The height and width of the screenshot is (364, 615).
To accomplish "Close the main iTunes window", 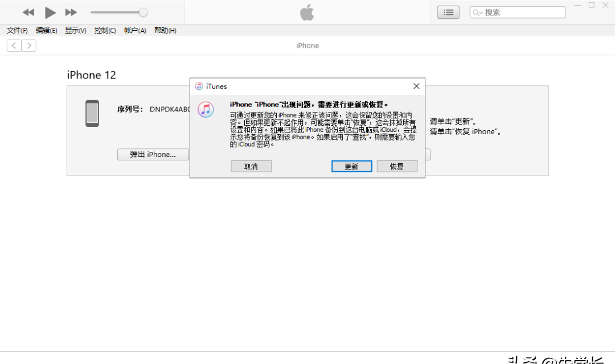I will pos(605,5).
